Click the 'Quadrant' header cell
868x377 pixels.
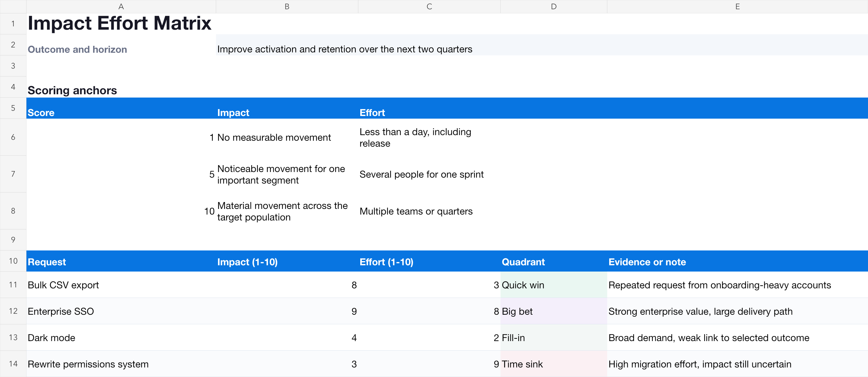coord(554,261)
